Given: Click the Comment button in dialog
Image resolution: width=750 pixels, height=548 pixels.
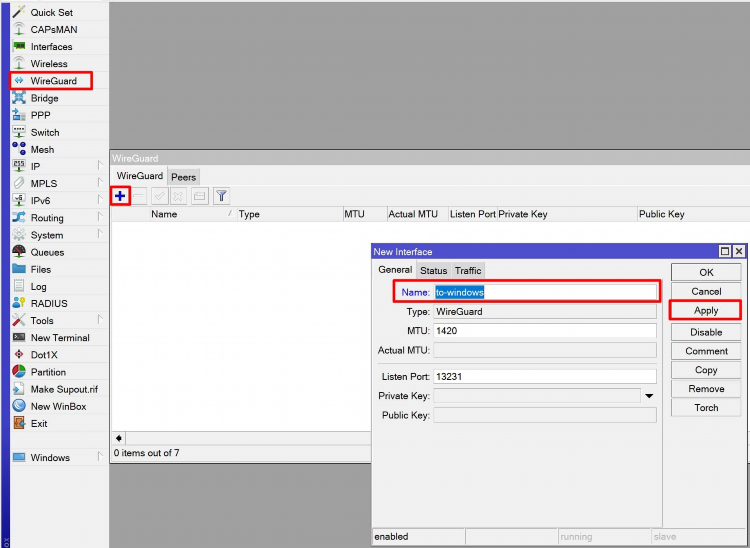Looking at the screenshot, I should pyautogui.click(x=706, y=351).
